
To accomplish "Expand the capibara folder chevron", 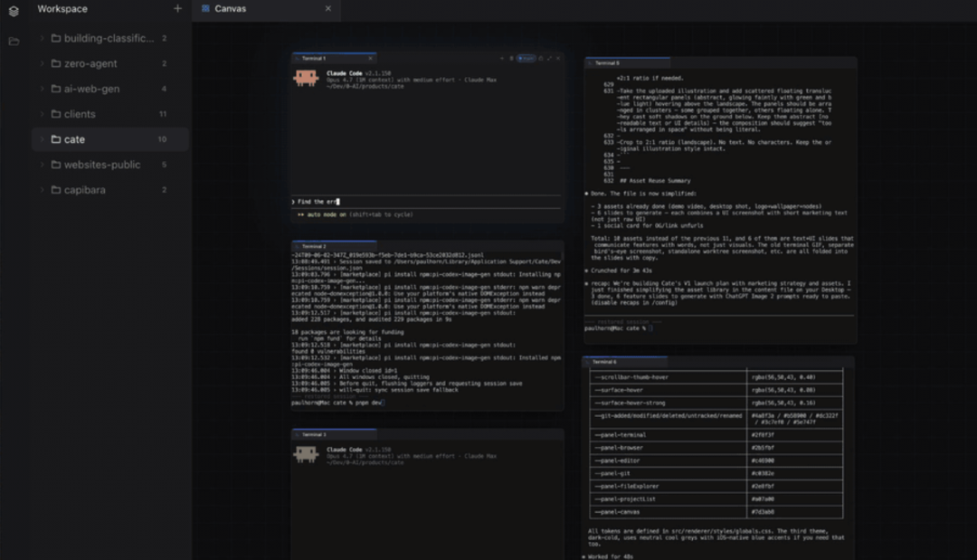I will tap(42, 189).
